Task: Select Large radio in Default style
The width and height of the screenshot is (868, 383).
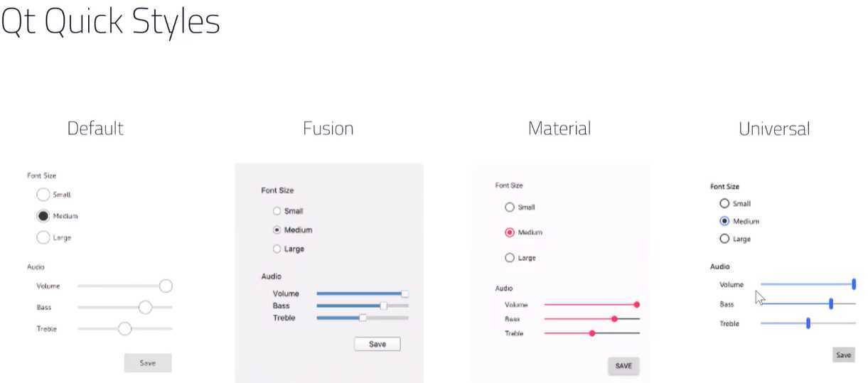Action: (43, 237)
